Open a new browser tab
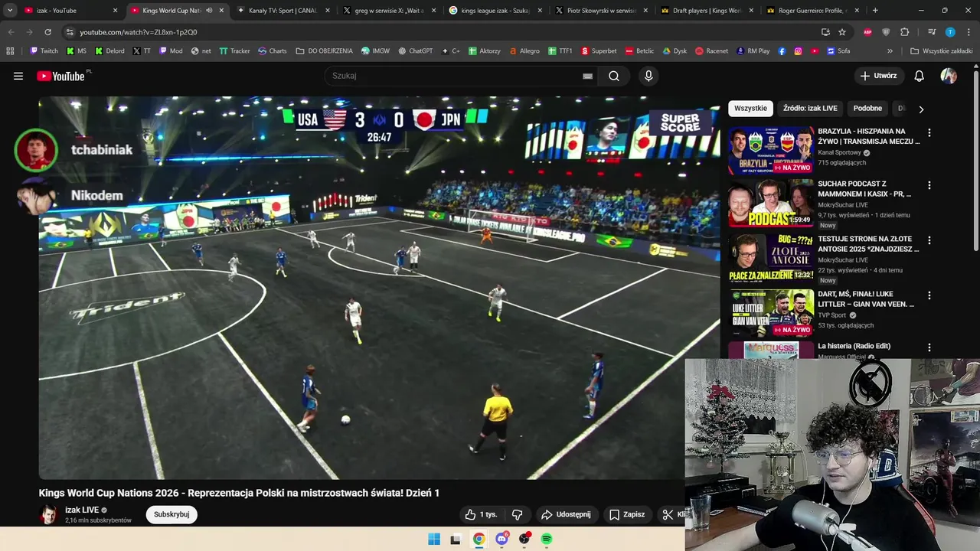Viewport: 980px width, 551px height. tap(875, 11)
